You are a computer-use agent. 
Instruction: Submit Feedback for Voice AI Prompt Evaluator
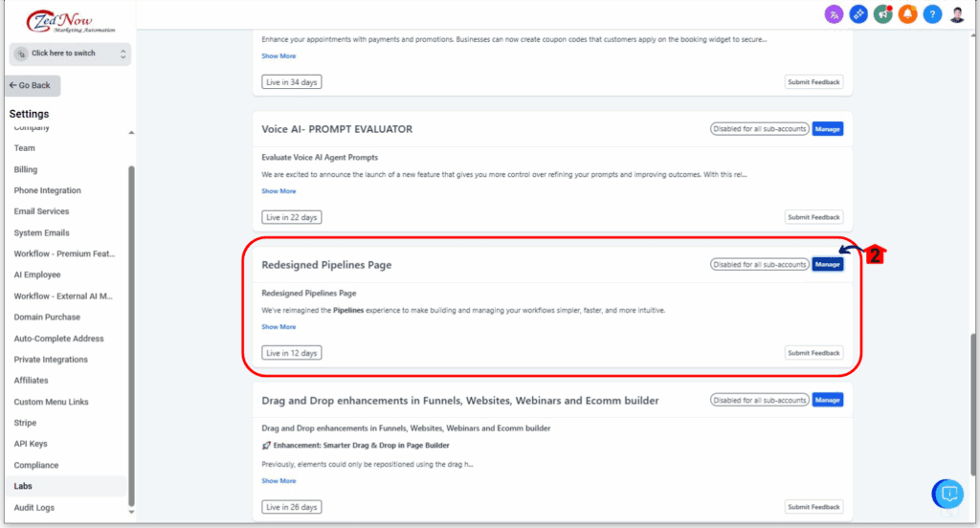click(813, 217)
